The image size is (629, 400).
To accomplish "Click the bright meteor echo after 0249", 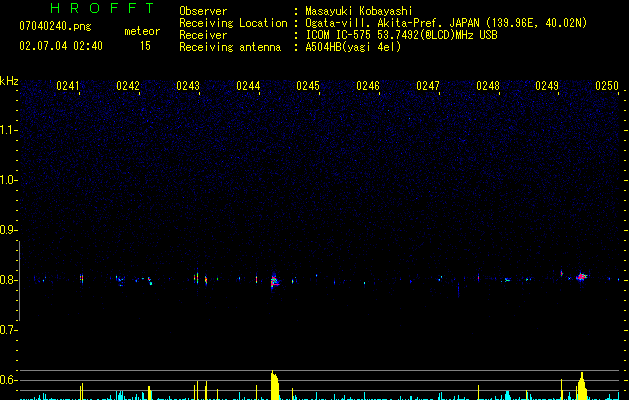I will (x=581, y=276).
